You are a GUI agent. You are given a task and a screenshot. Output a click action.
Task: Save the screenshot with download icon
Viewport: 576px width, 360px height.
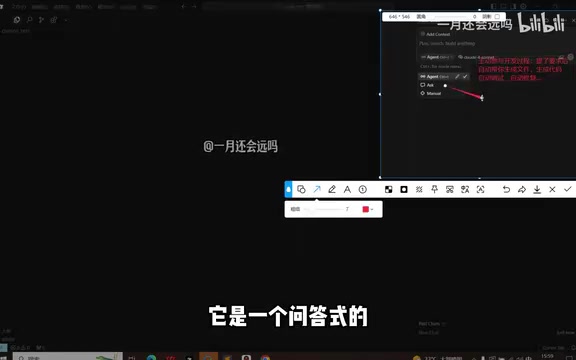tap(537, 189)
